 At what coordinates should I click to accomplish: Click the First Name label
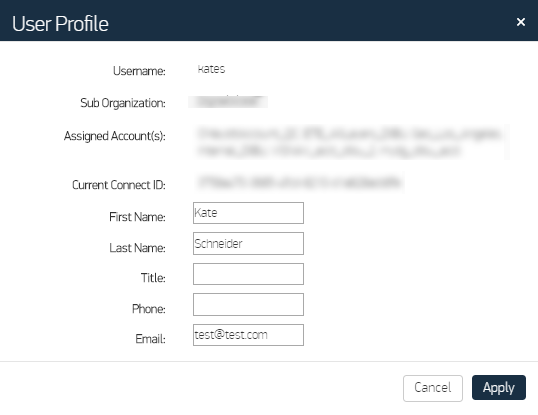click(x=137, y=217)
